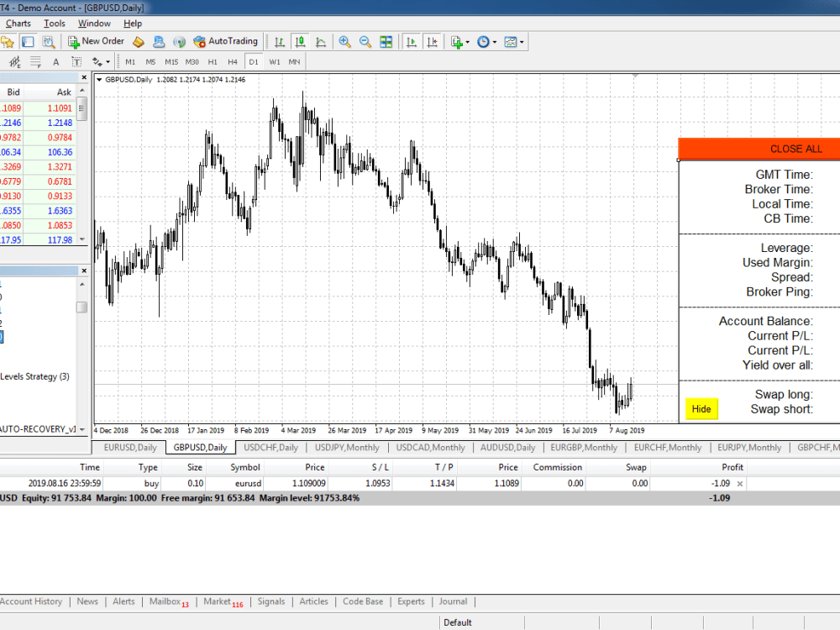
Task: Select the W1 timeframe
Action: 275,62
